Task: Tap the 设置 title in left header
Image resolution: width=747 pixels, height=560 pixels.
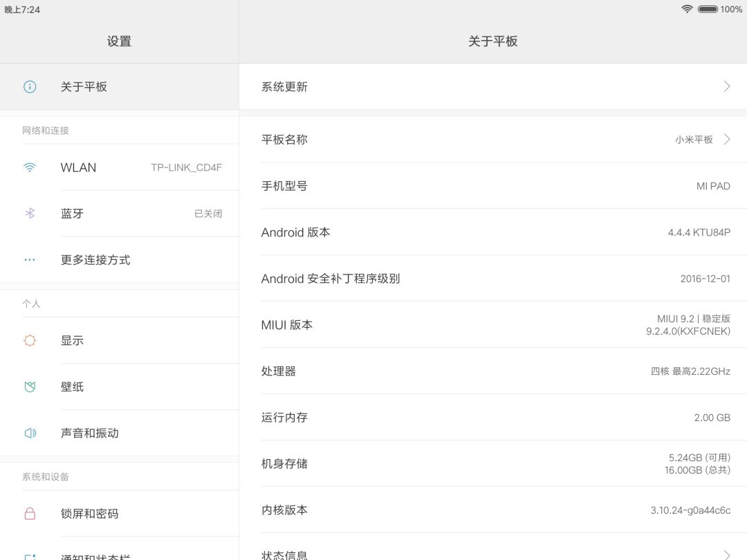Action: (x=119, y=41)
